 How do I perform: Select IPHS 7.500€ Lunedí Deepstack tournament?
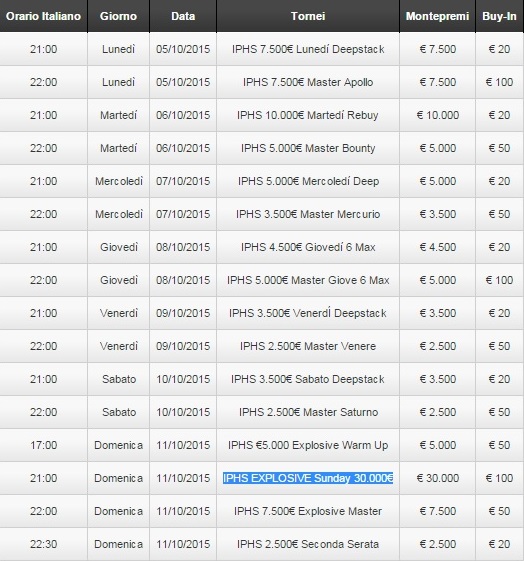pos(308,49)
